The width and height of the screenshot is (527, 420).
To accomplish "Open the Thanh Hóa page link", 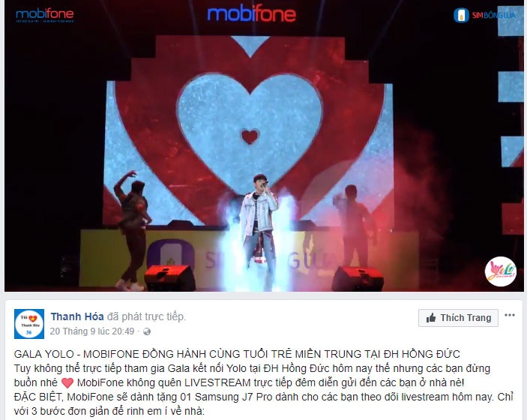I will (x=77, y=316).
